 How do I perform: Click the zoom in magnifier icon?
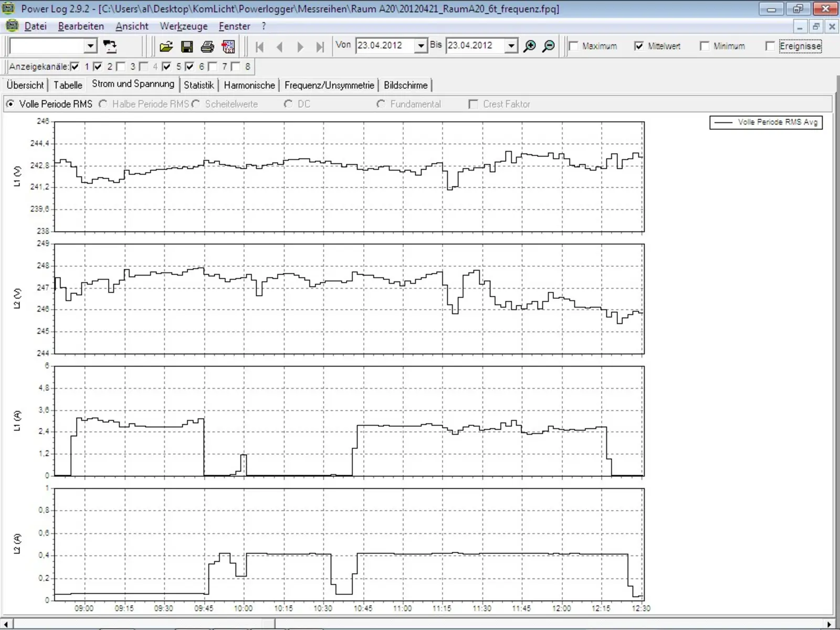530,46
